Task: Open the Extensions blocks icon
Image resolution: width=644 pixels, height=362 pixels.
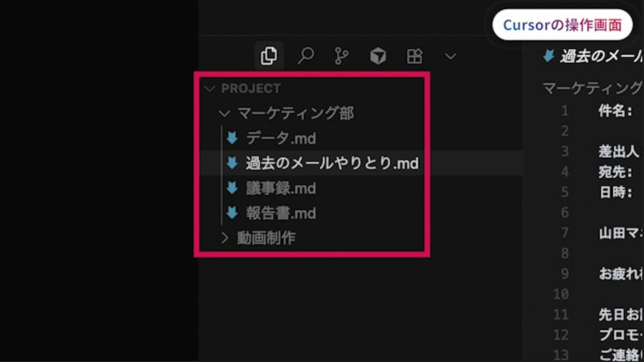Action: click(x=414, y=56)
